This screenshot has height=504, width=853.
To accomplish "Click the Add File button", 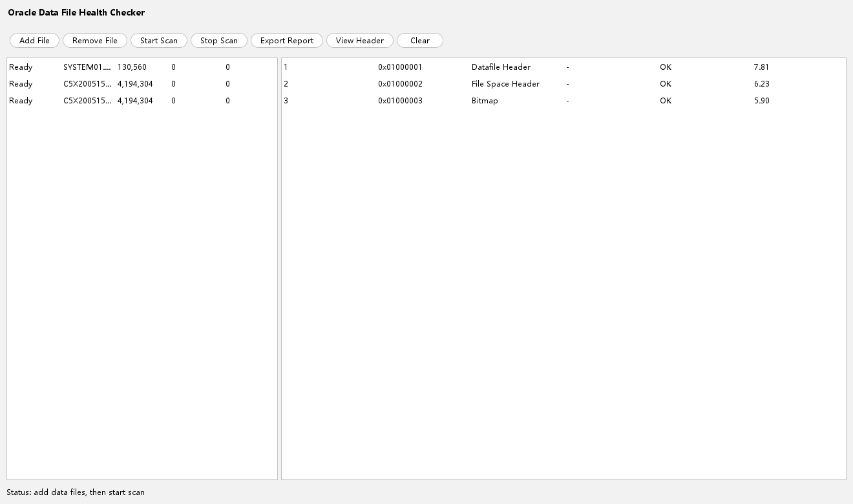I will (x=34, y=41).
